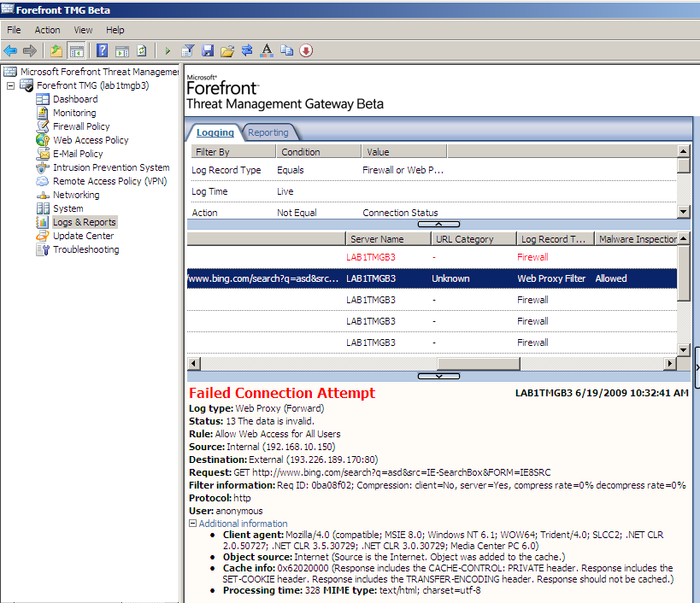Select Remote Access Policy (VPN) in tree
Viewport: 700px width, 603px height.
click(x=109, y=181)
